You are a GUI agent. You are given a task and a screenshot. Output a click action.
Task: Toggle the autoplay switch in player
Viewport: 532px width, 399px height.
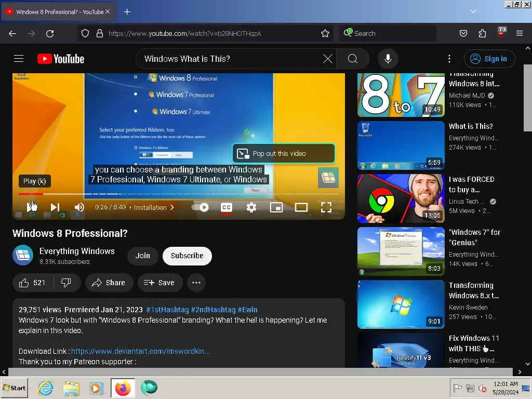pyautogui.click(x=201, y=207)
